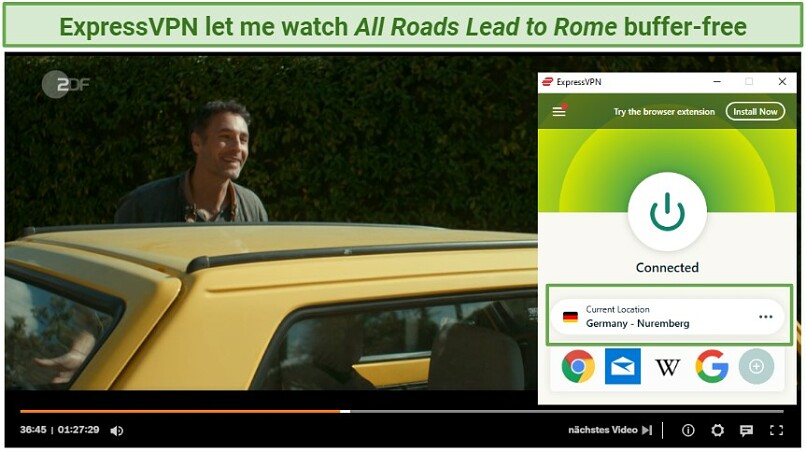Open the location options three-dot menu
The width and height of the screenshot is (806, 452).
(765, 317)
